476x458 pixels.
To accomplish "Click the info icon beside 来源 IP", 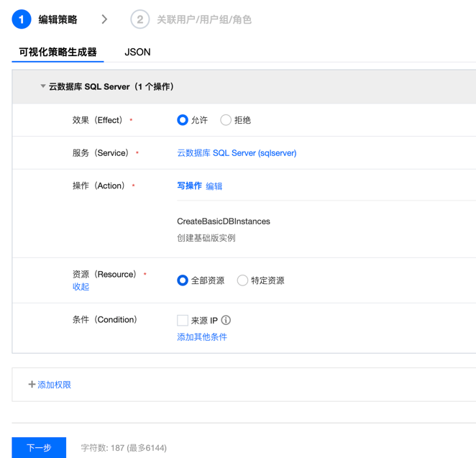I will (x=226, y=320).
